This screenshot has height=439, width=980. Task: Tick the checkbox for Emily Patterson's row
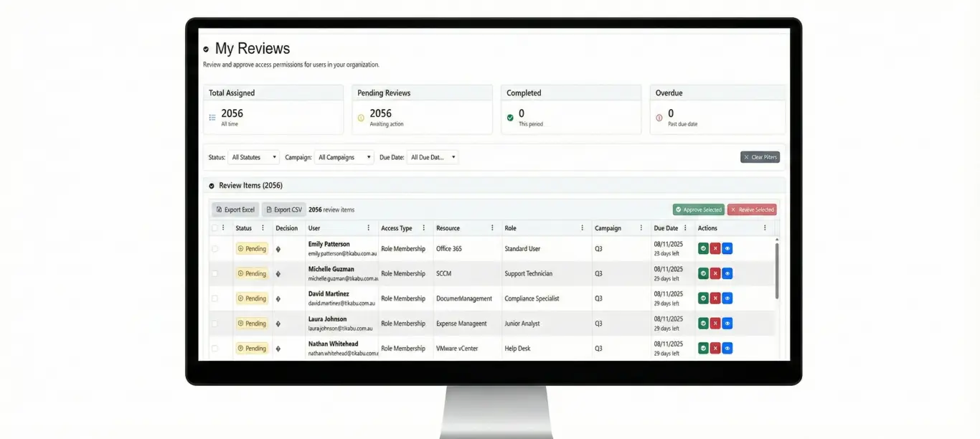tap(215, 249)
